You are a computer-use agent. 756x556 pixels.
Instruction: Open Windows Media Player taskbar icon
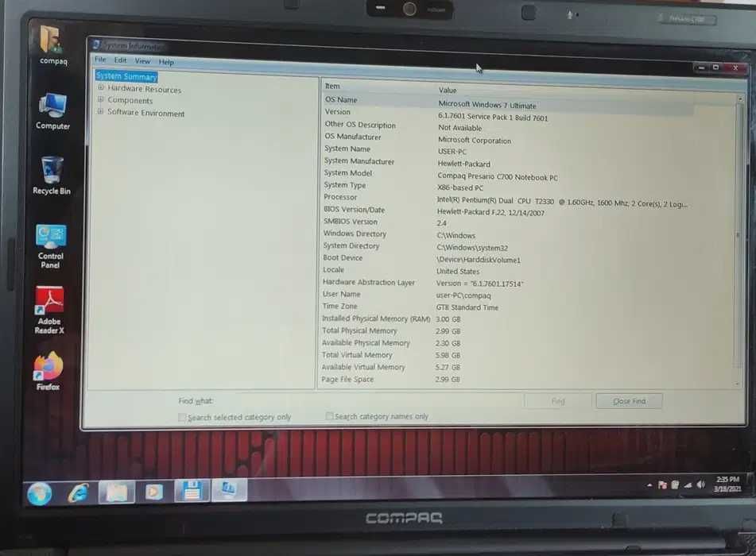154,492
